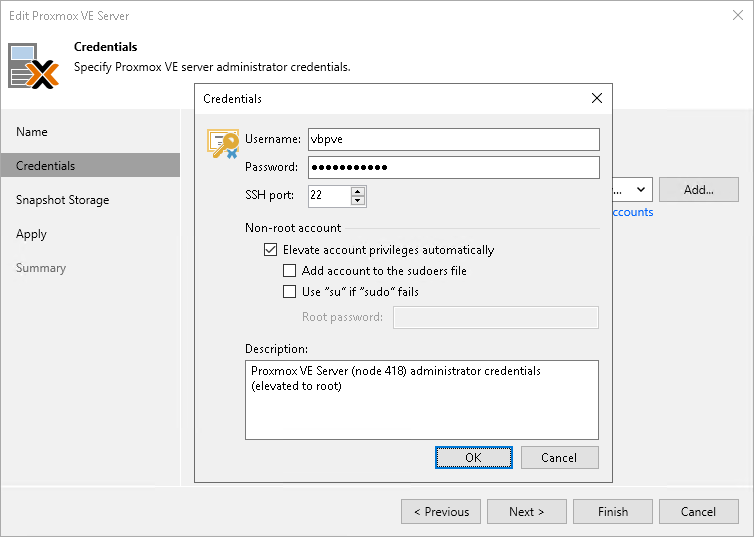Close the Credentials dialog
Screen dimensions: 754x537
[597, 98]
